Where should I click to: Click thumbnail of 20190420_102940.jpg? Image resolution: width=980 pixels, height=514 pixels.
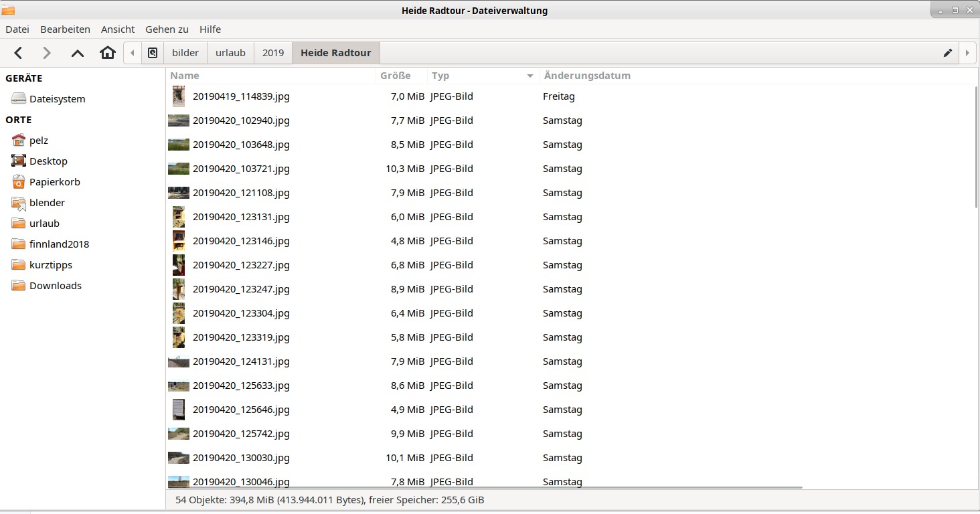tap(179, 120)
